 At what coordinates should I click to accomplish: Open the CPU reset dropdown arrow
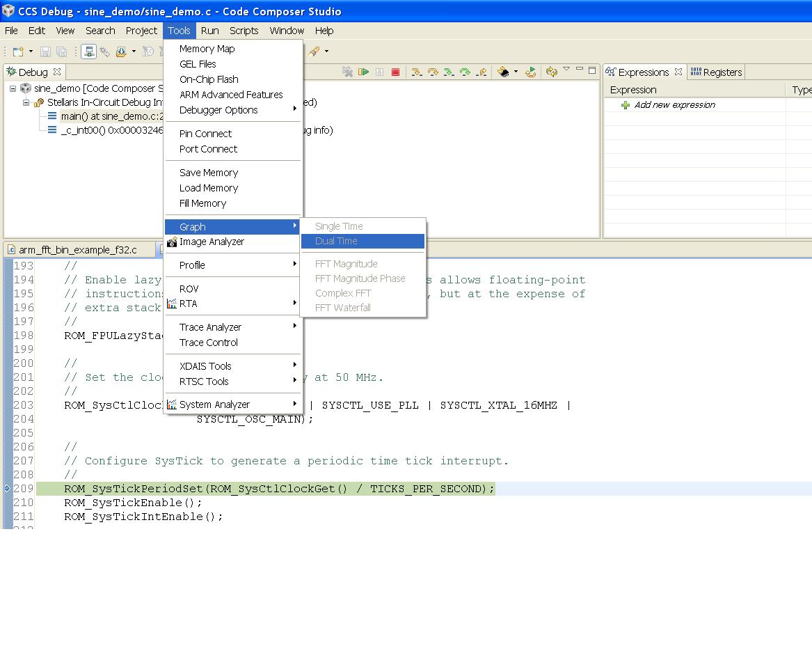[x=516, y=72]
